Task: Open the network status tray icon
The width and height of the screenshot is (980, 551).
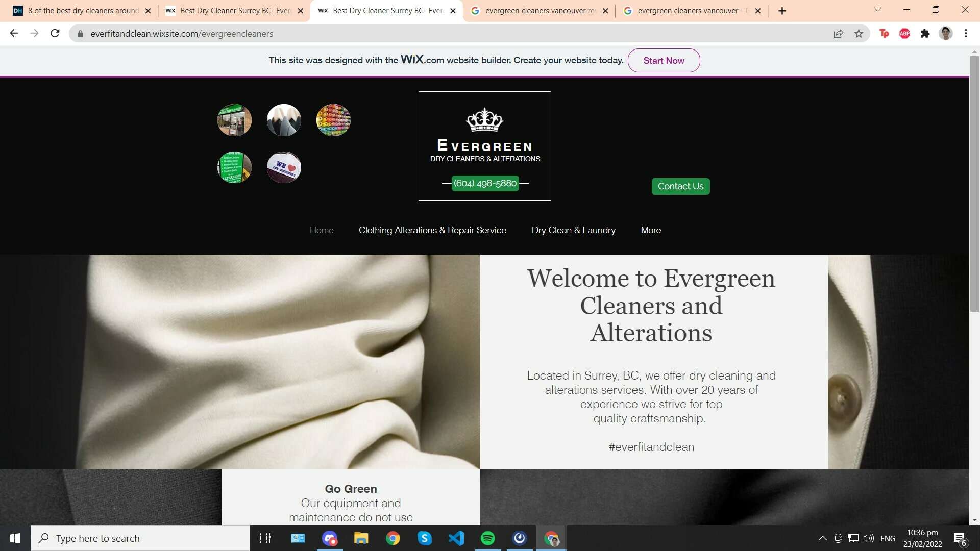Action: (x=853, y=538)
